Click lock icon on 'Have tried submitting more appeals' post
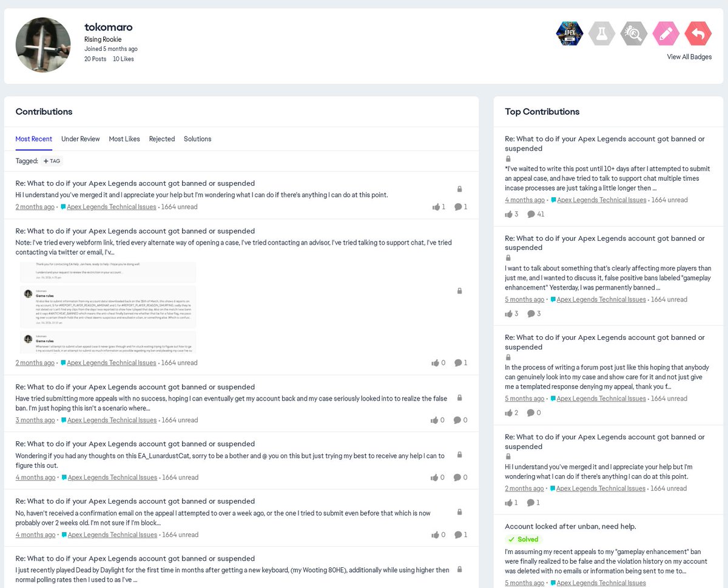728x588 pixels. (x=459, y=398)
